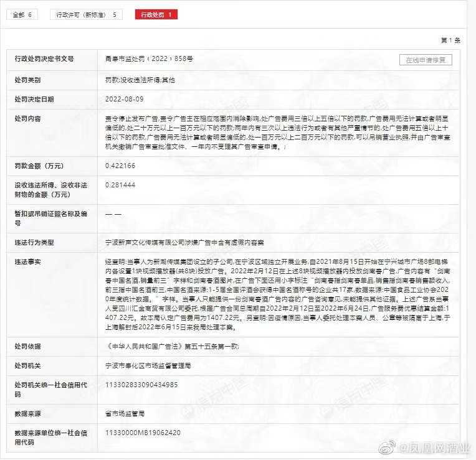Select authority 宁波市奉化区市场监督管理局
The width and height of the screenshot is (476, 460).
tap(148, 365)
